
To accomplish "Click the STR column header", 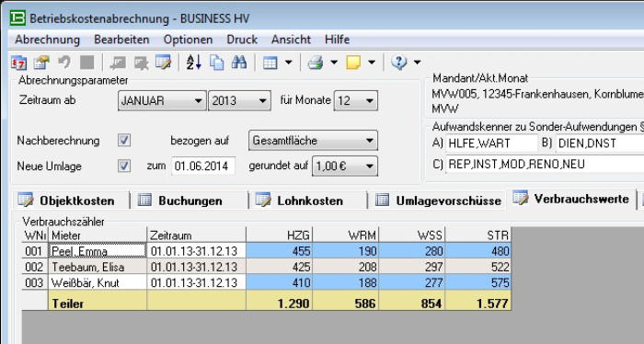I will pyautogui.click(x=478, y=235).
